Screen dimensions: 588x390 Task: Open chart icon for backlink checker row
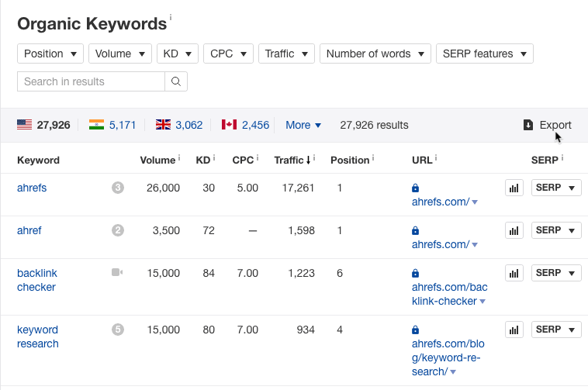click(x=514, y=273)
